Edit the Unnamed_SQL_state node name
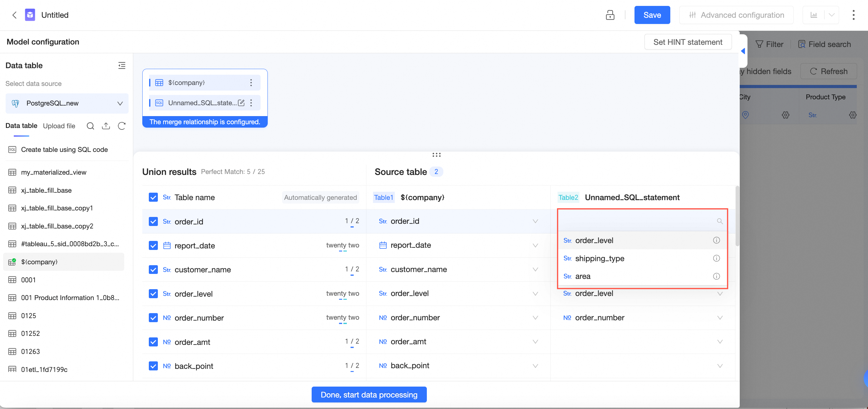This screenshot has height=409, width=868. pyautogui.click(x=241, y=103)
